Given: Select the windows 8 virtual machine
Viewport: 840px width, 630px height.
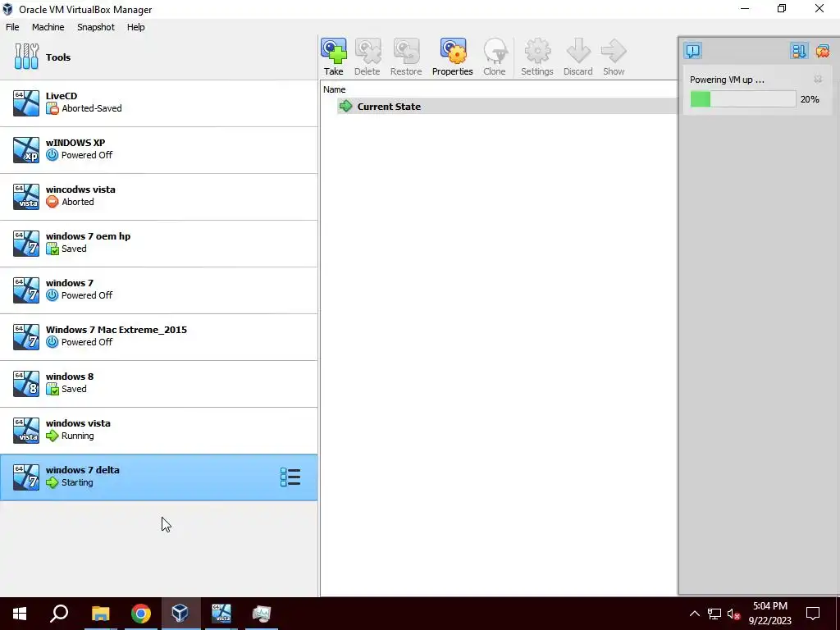Looking at the screenshot, I should click(158, 384).
